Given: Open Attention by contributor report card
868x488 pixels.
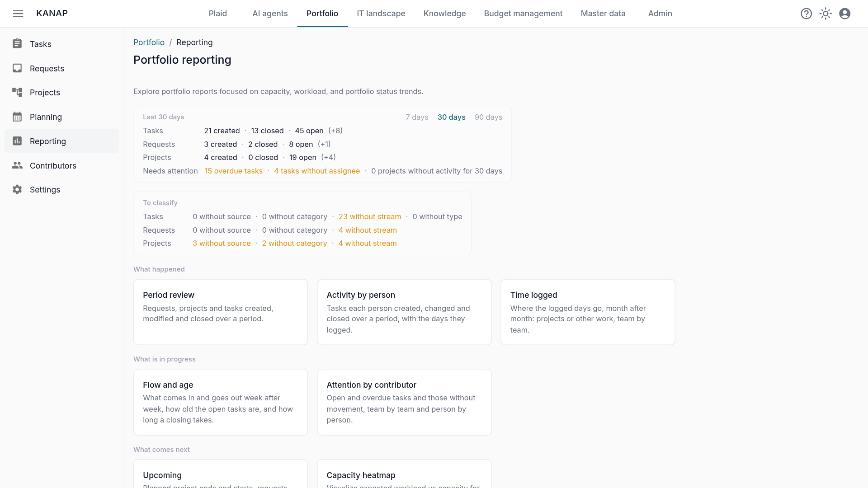Looking at the screenshot, I should click(404, 402).
